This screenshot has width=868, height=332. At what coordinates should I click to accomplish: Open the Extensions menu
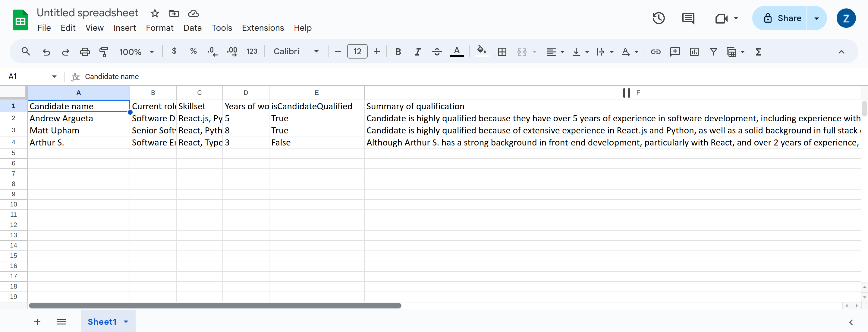click(x=263, y=28)
